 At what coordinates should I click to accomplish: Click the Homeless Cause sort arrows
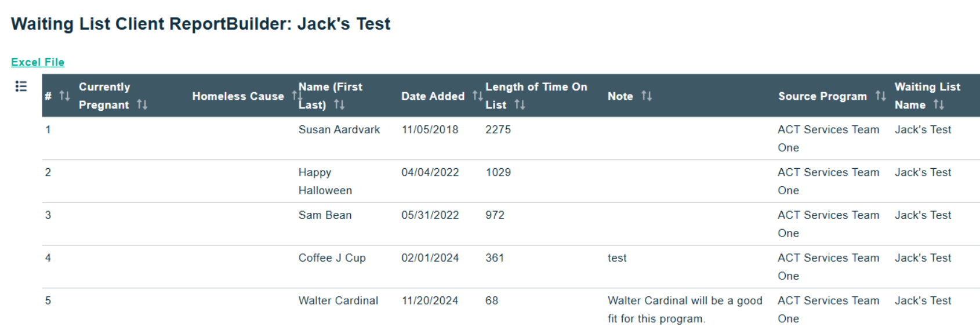click(296, 96)
